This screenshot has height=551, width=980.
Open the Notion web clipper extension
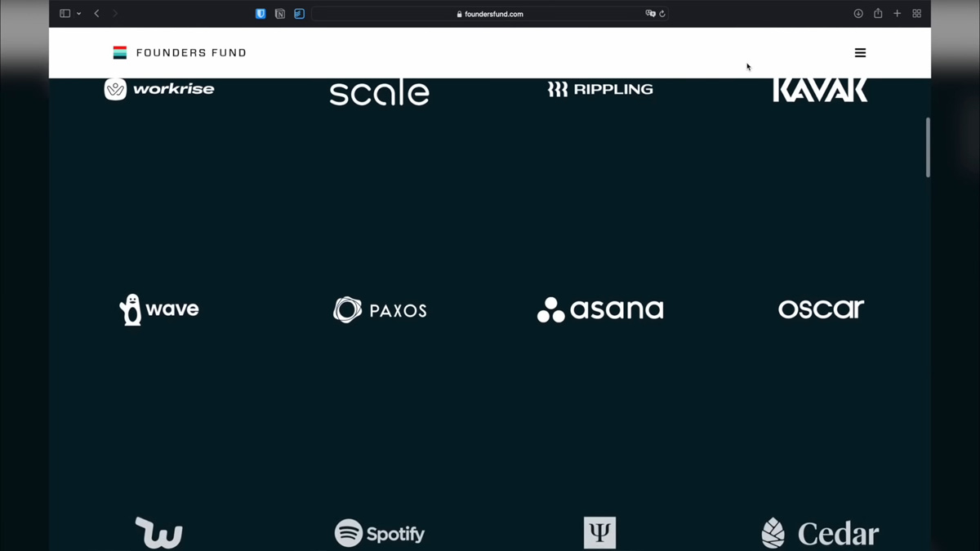[280, 14]
